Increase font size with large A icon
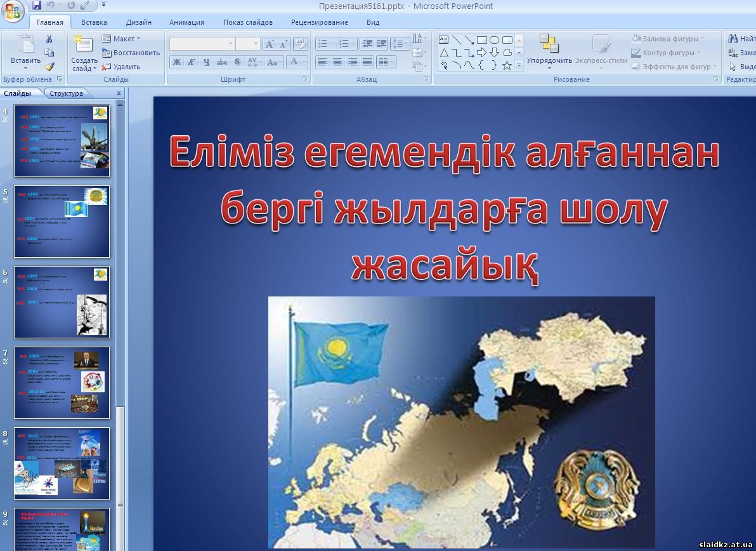Screen dimensions: 756x551 point(270,44)
